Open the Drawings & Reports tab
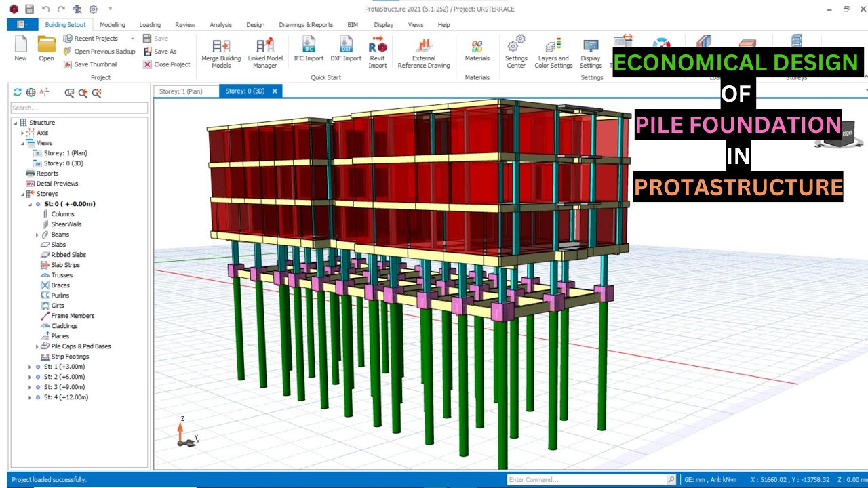 [306, 25]
